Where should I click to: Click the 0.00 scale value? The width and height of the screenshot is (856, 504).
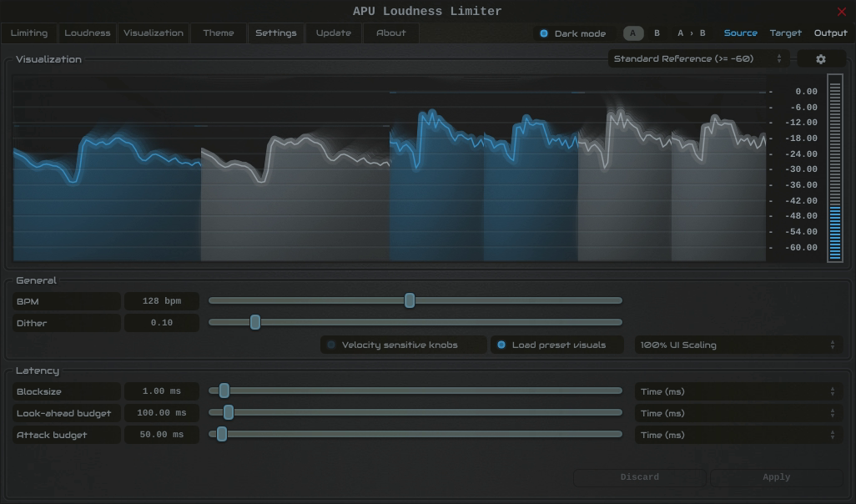[x=806, y=91]
